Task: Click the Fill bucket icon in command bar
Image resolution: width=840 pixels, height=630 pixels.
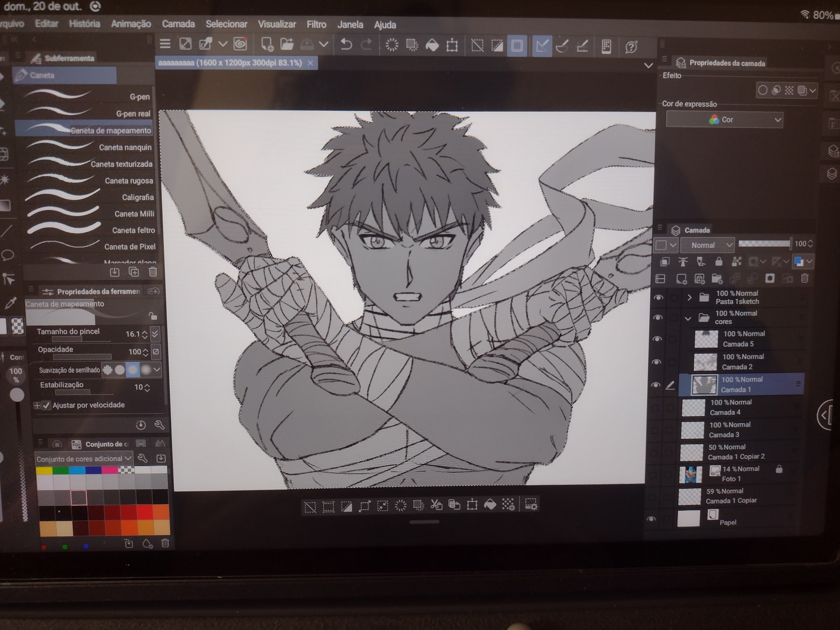Action: click(432, 45)
